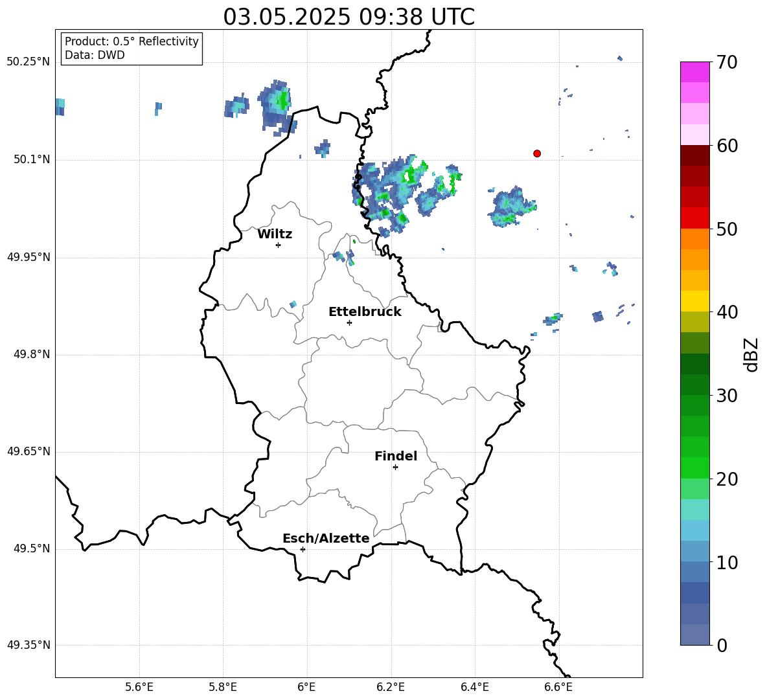Click the dark red colorbar segment below 60
The image size is (767, 700).
coord(695,155)
